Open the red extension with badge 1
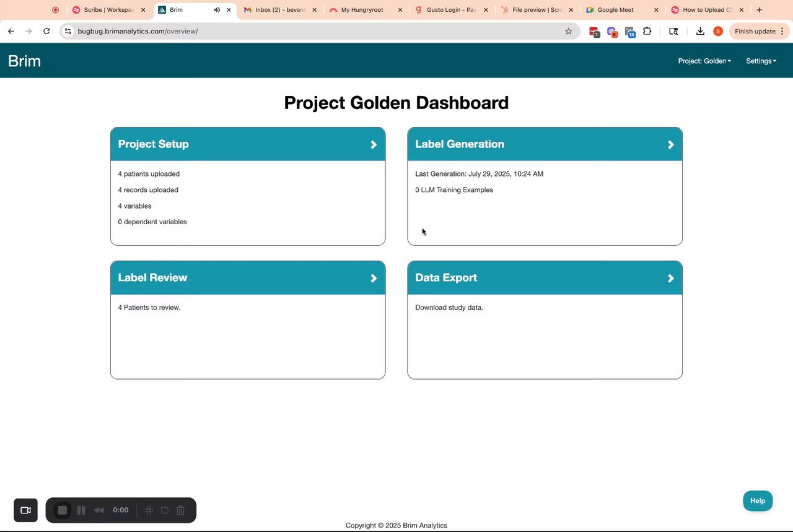This screenshot has width=793, height=532. 594,32
